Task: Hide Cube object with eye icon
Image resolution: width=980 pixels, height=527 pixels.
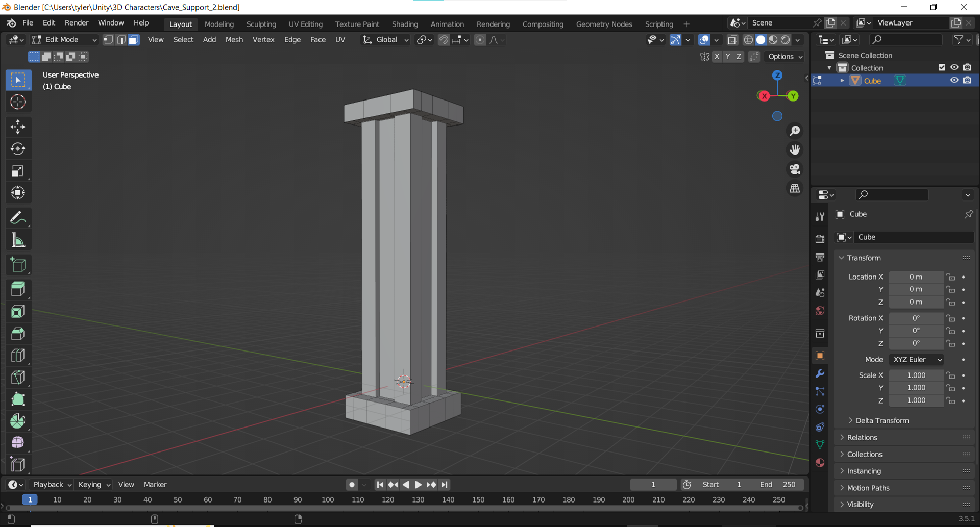Action: [x=954, y=81]
